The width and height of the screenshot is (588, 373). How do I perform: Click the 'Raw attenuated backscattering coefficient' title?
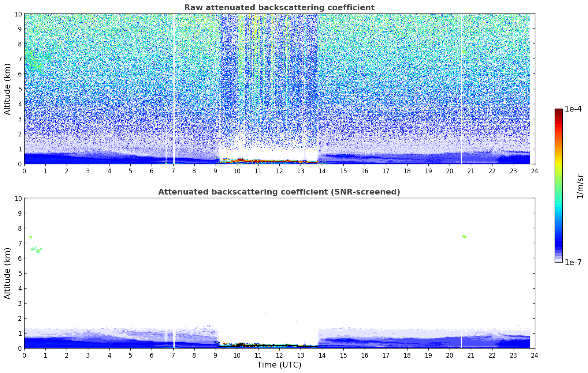[279, 8]
